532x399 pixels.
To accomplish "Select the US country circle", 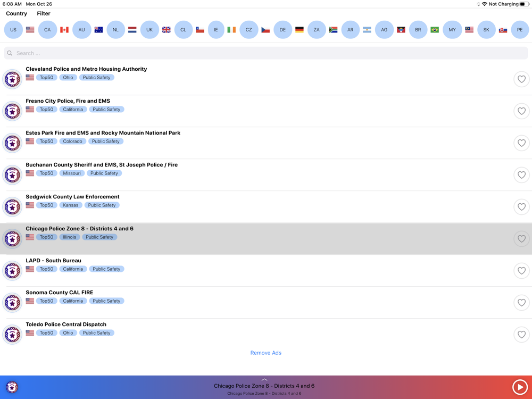I will [13, 29].
